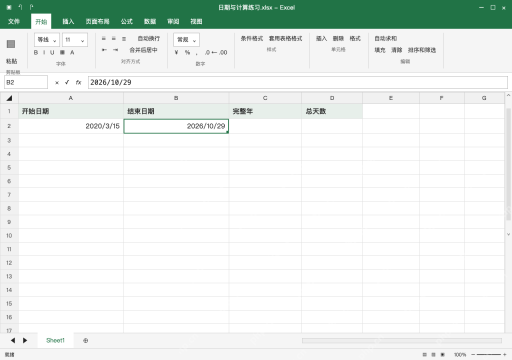Click the Select All corner triangle

pyautogui.click(x=9, y=98)
